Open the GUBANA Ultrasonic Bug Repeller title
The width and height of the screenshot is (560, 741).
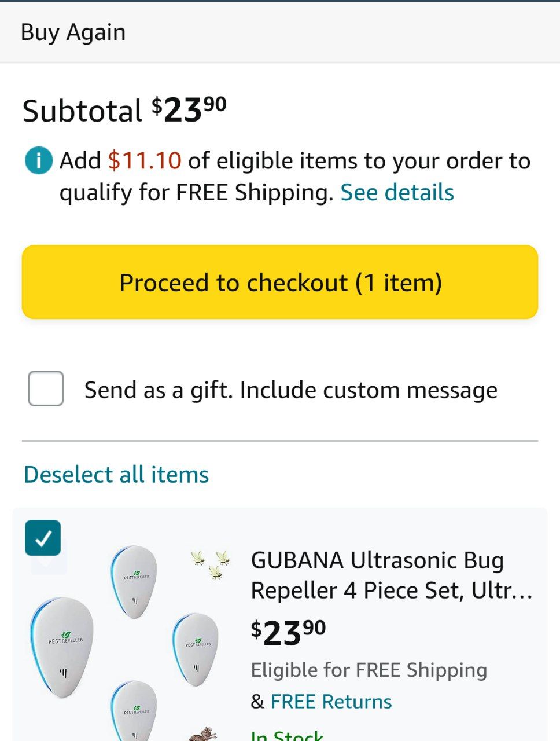click(x=391, y=575)
